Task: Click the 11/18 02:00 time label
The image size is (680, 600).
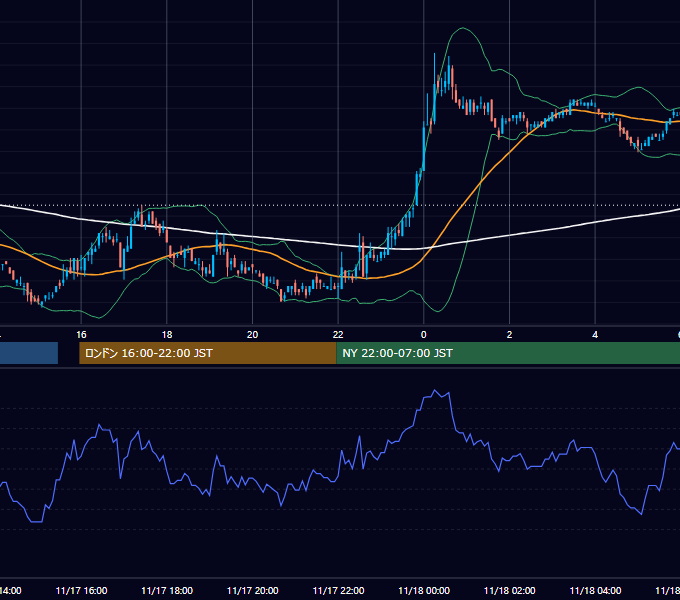Action: click(x=510, y=590)
